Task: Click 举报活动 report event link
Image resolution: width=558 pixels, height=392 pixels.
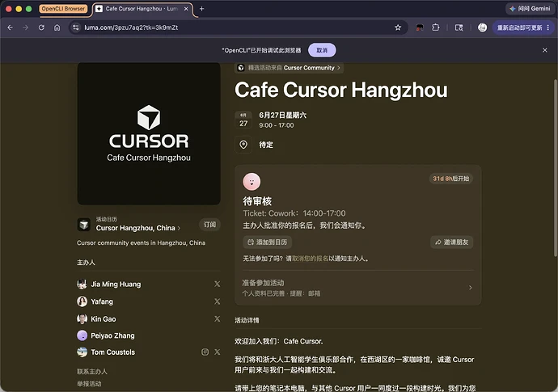Action: (89, 383)
